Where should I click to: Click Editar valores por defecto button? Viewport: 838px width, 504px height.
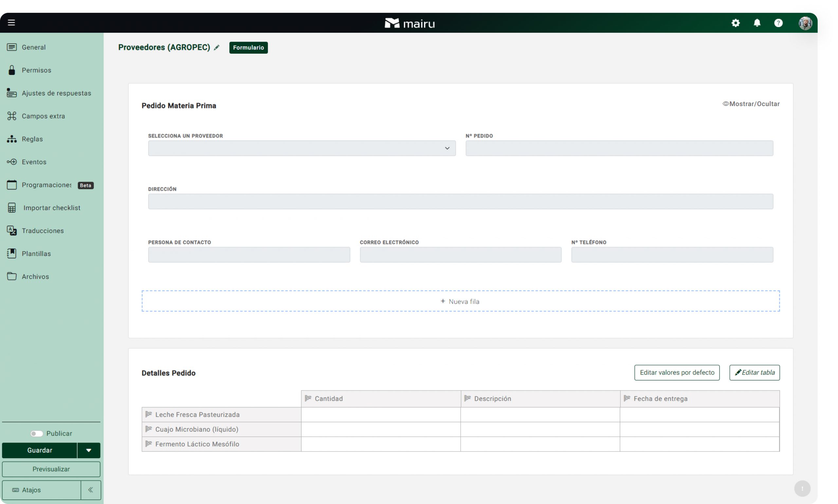pyautogui.click(x=677, y=372)
